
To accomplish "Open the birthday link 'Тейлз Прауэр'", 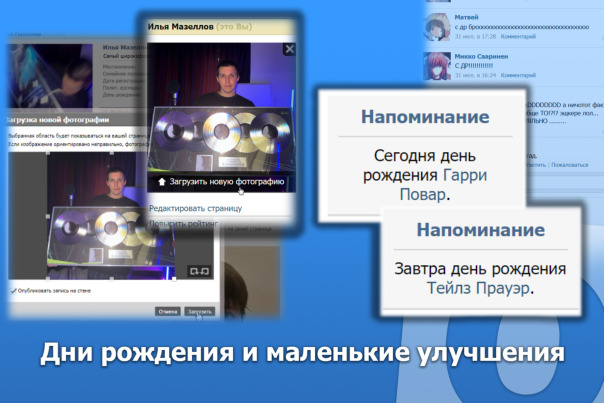I will coord(478,288).
